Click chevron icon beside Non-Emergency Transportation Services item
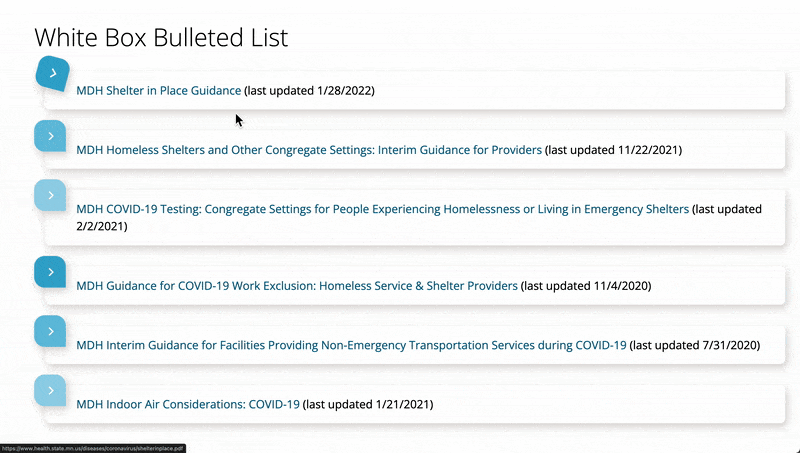The height and width of the screenshot is (453, 800). tap(51, 330)
